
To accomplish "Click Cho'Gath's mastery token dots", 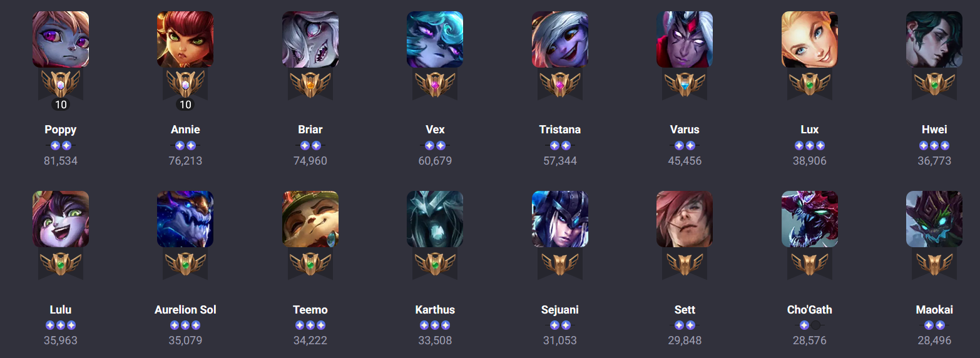I will (x=810, y=325).
